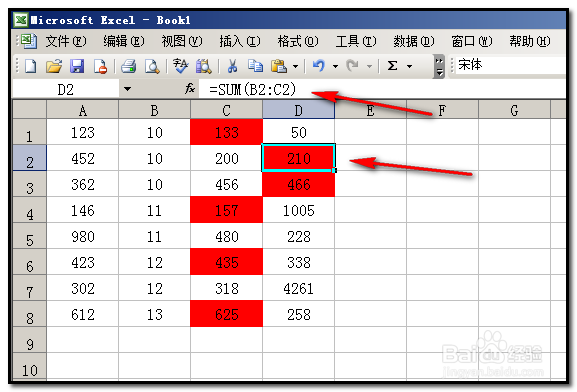
Task: Click cell containing 1005
Action: pyautogui.click(x=298, y=210)
